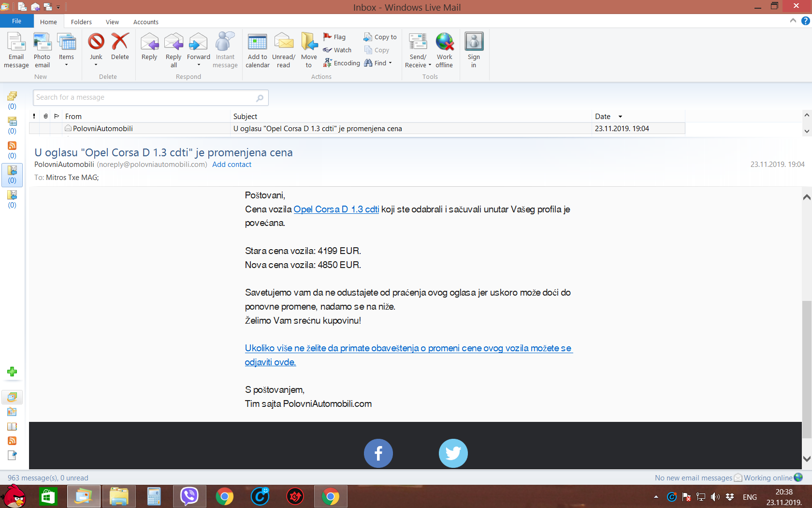The image size is (812, 508).
Task: Click the Search for a message field
Action: (x=150, y=97)
